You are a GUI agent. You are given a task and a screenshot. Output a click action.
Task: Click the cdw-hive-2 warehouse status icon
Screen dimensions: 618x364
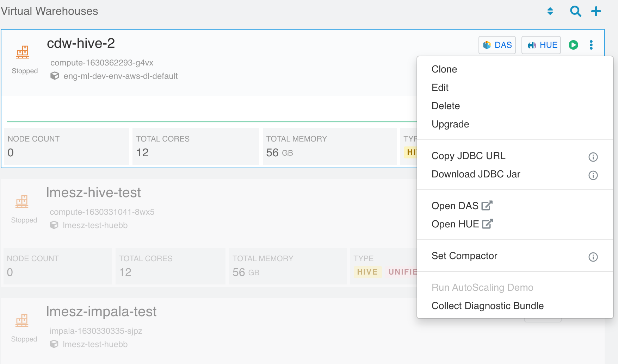(23, 52)
